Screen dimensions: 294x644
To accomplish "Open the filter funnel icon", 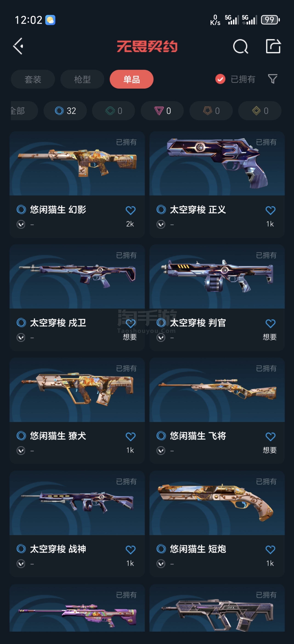I will pos(273,79).
